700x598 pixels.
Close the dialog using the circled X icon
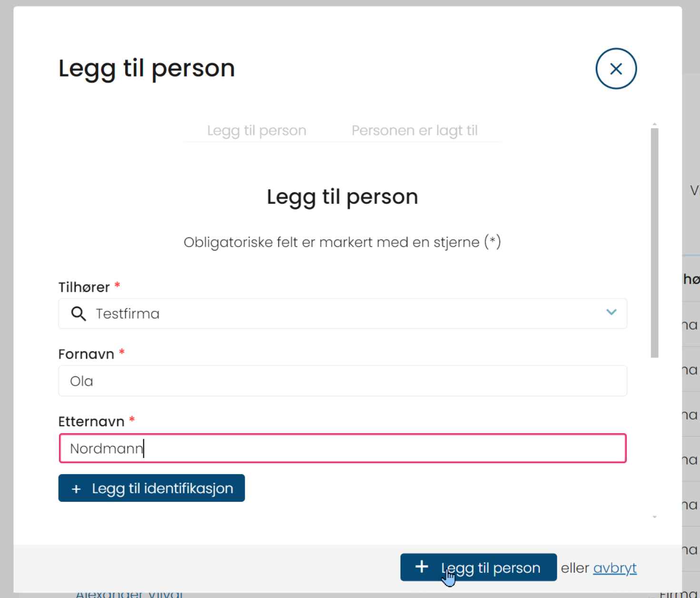pyautogui.click(x=616, y=69)
